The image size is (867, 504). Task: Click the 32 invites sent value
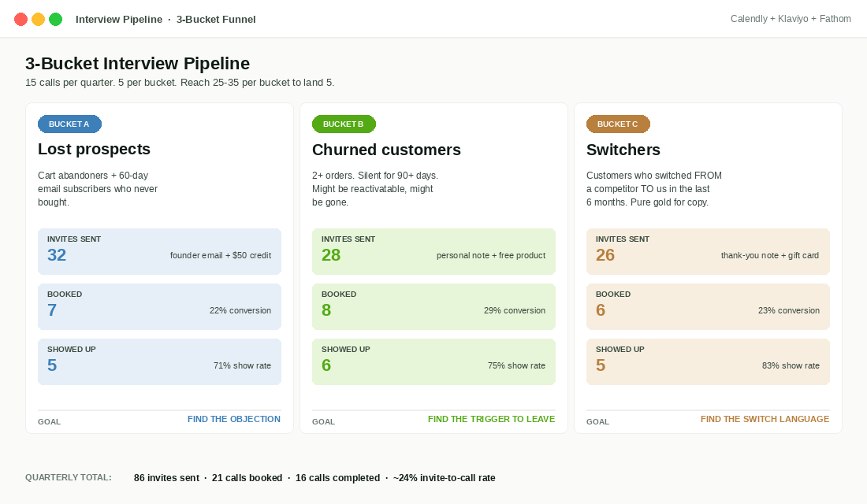57,255
